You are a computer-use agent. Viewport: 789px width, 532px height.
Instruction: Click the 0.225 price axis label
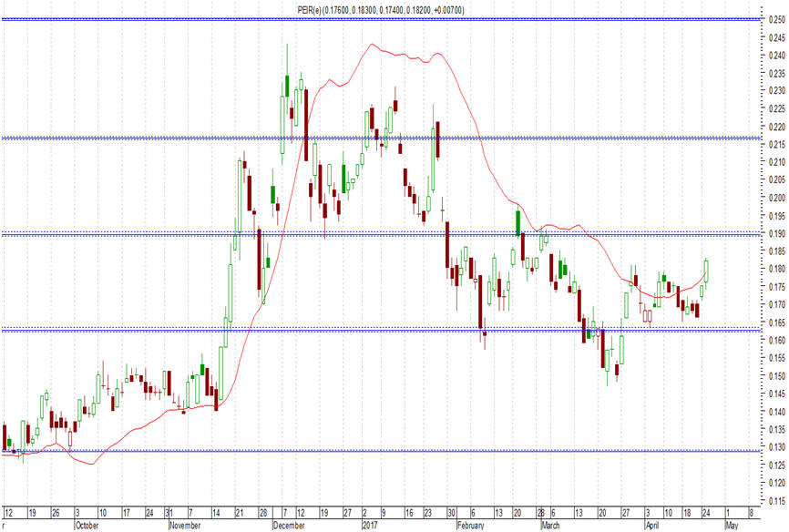[x=777, y=108]
